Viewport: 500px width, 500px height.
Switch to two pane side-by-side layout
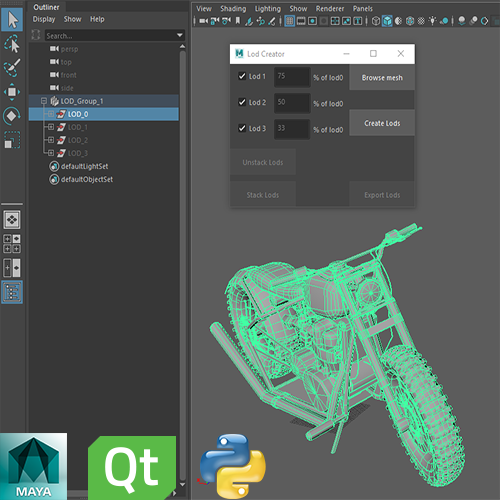[x=12, y=268]
